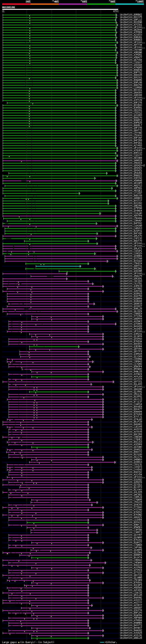Open hit UniRef100_Q6Z806
Viewport: 146px width, 644px height.
click(x=131, y=30)
